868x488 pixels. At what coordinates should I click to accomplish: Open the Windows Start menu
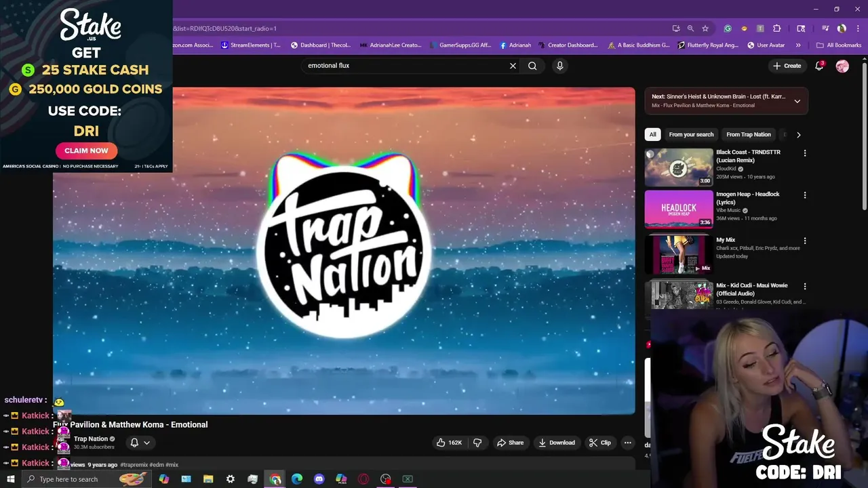pyautogui.click(x=11, y=479)
